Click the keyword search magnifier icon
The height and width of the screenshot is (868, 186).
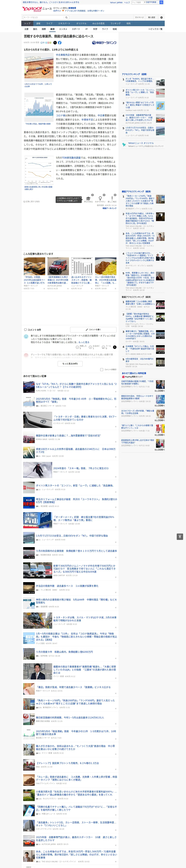click(x=66, y=18)
